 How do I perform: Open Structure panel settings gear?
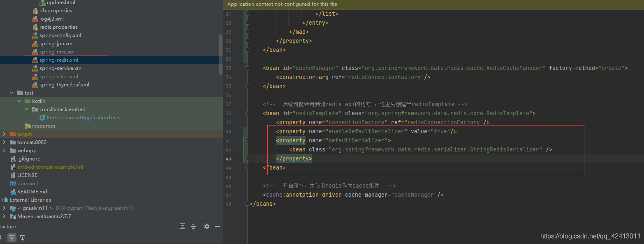point(207,226)
